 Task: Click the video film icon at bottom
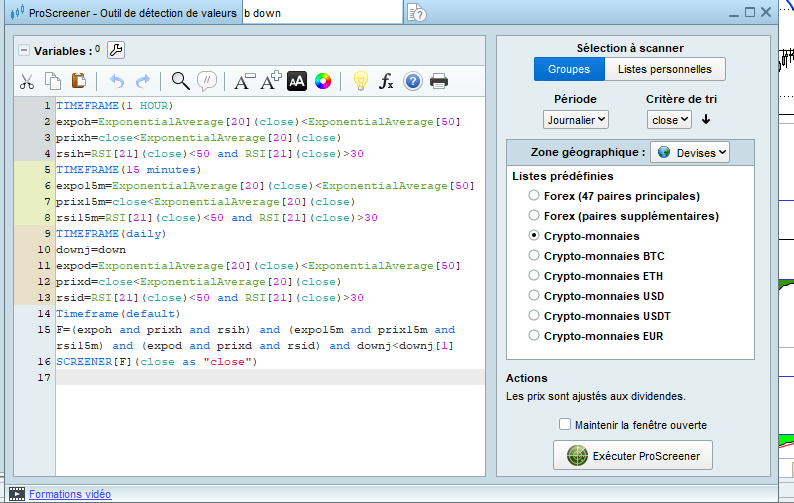pyautogui.click(x=17, y=494)
